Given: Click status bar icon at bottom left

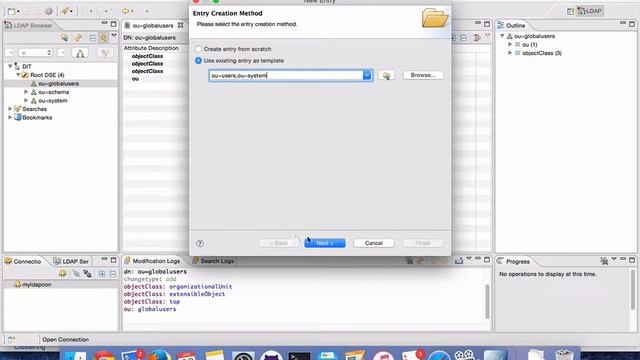Looking at the screenshot, I should coord(11,339).
